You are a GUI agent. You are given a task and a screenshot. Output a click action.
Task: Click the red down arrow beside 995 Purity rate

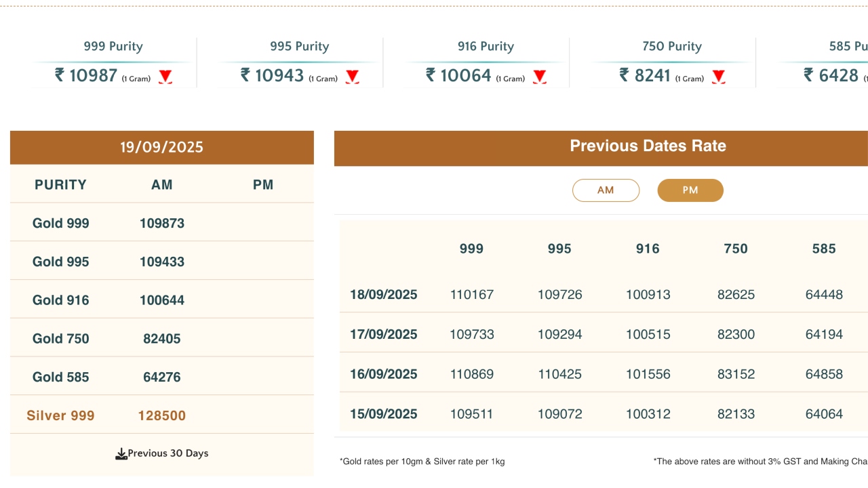point(352,77)
